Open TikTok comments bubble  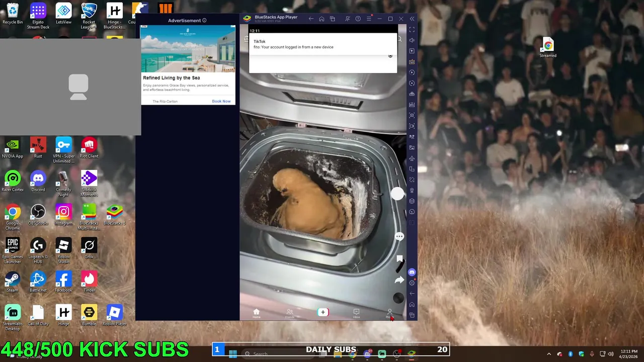pos(399,236)
